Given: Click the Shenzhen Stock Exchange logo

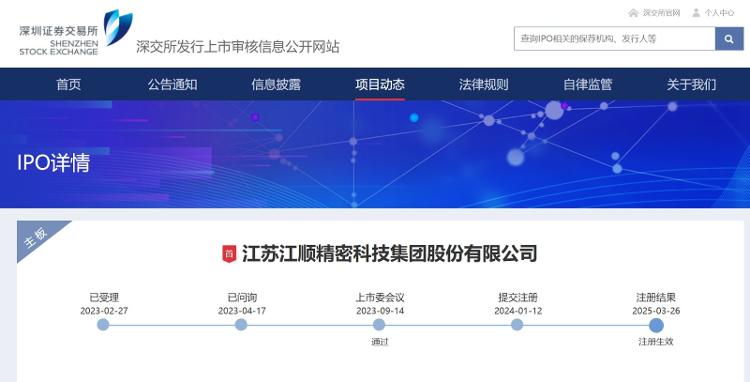Looking at the screenshot, I should [76, 33].
